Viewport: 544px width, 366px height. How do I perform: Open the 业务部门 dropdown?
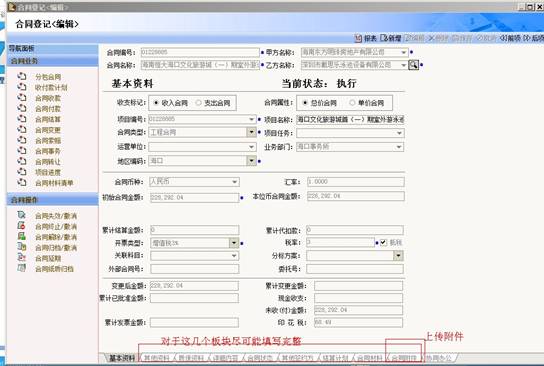pyautogui.click(x=399, y=147)
